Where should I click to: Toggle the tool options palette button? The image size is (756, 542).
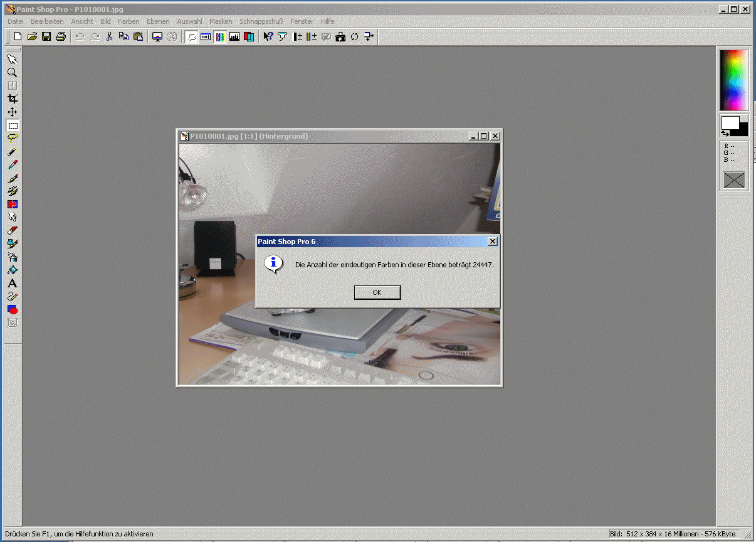206,37
